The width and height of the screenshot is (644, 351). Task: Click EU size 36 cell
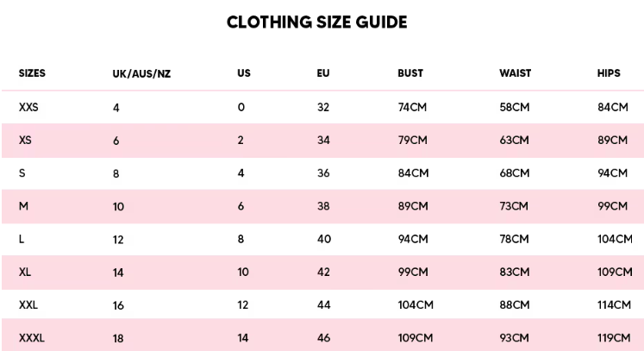tap(324, 172)
